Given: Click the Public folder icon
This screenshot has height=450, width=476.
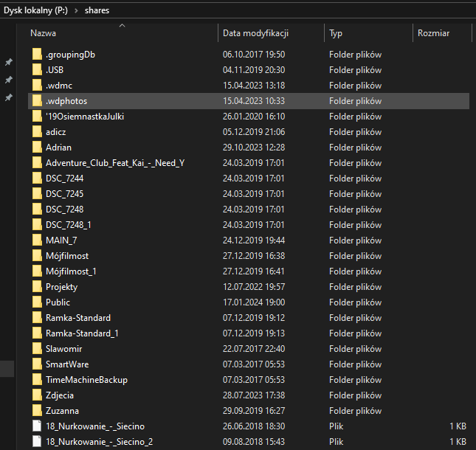Looking at the screenshot, I should 37,302.
